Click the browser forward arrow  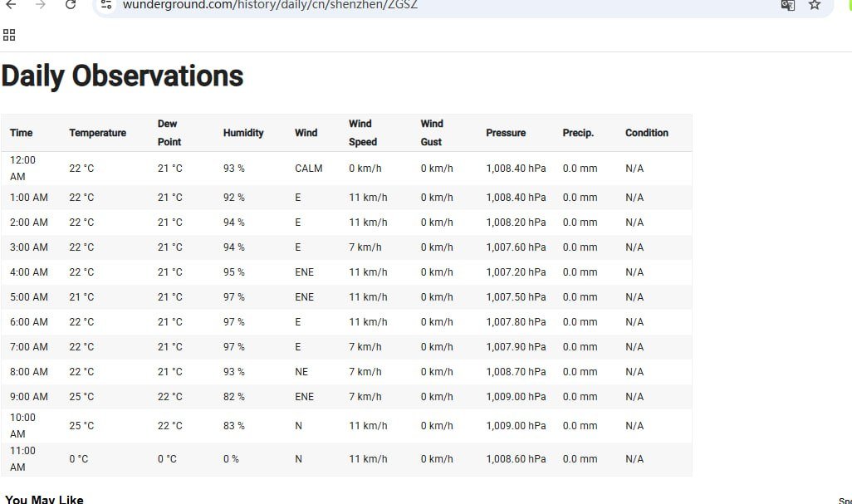pyautogui.click(x=40, y=5)
